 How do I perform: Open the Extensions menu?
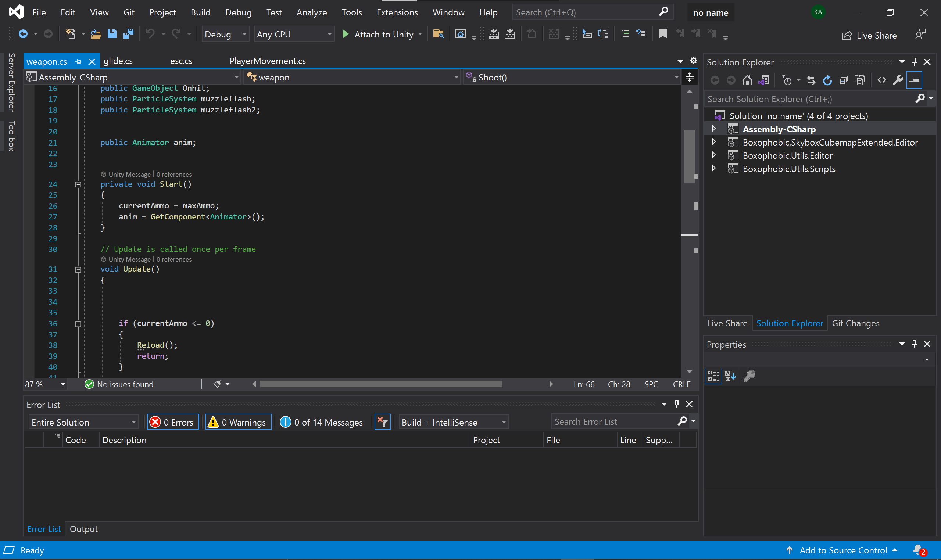tap(397, 12)
